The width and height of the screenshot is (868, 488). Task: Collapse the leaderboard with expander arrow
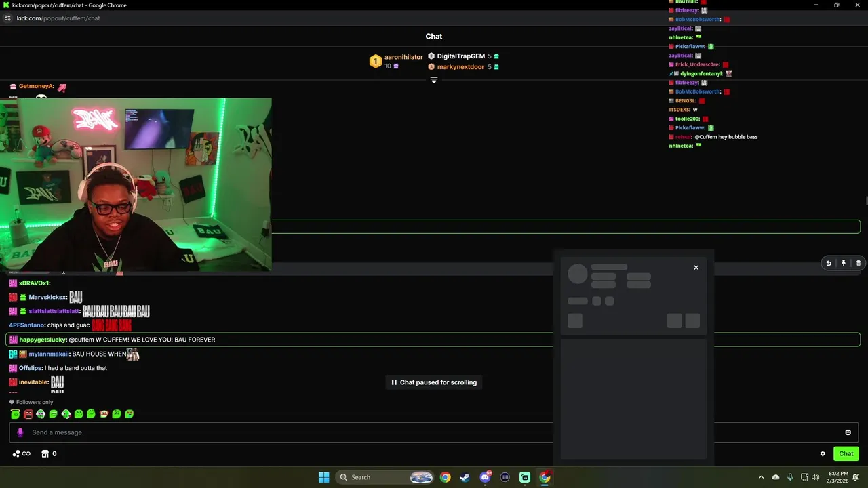[434, 79]
